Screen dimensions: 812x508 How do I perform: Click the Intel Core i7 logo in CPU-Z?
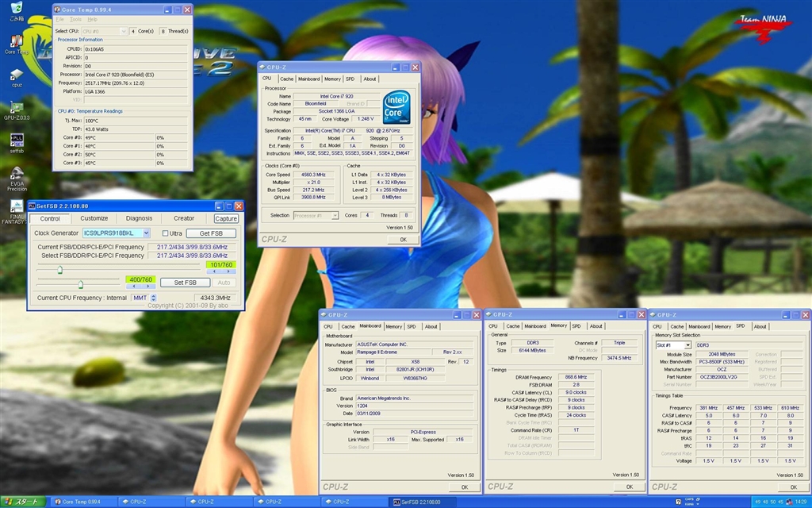[396, 107]
